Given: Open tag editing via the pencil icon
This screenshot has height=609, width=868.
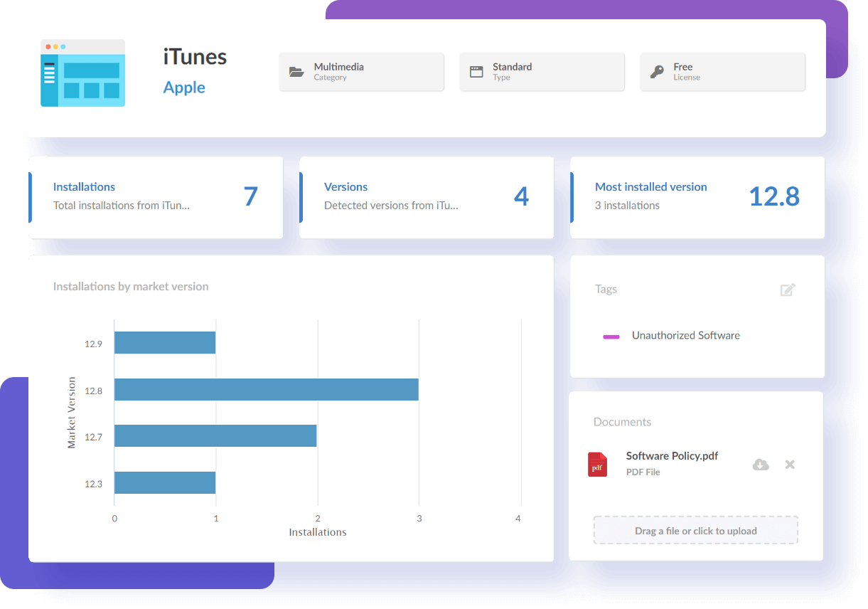Looking at the screenshot, I should (x=787, y=290).
